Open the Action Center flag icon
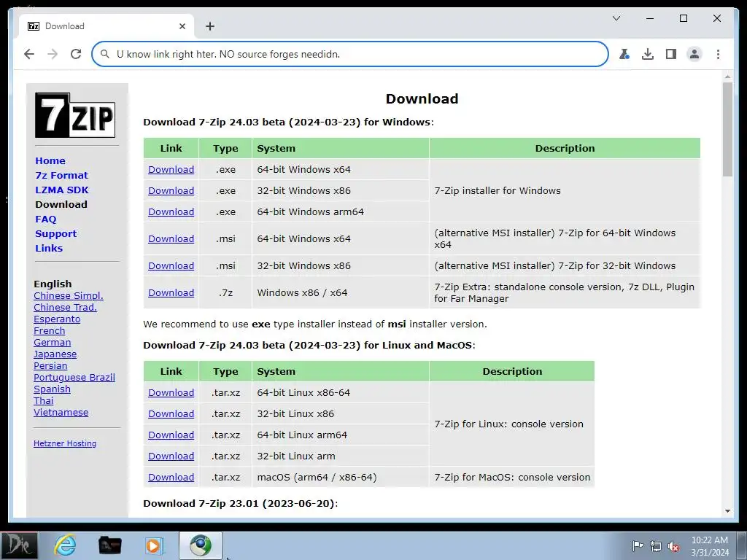The width and height of the screenshot is (747, 560). point(638,546)
